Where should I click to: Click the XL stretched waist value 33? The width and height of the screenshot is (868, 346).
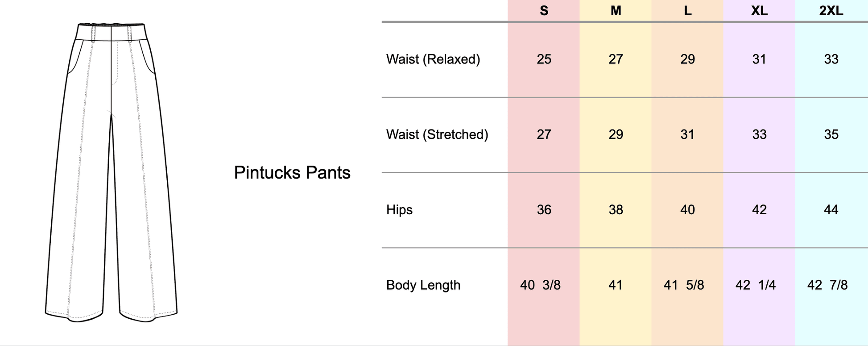(x=759, y=134)
